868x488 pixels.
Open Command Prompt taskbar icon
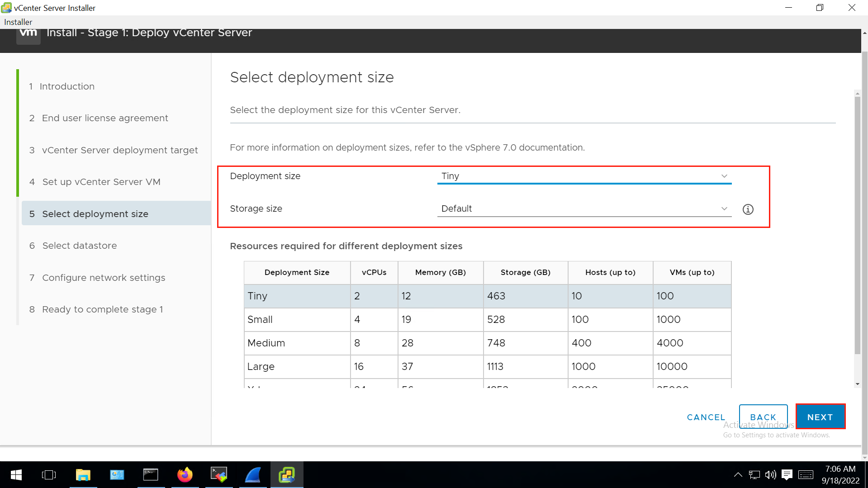[151, 475]
